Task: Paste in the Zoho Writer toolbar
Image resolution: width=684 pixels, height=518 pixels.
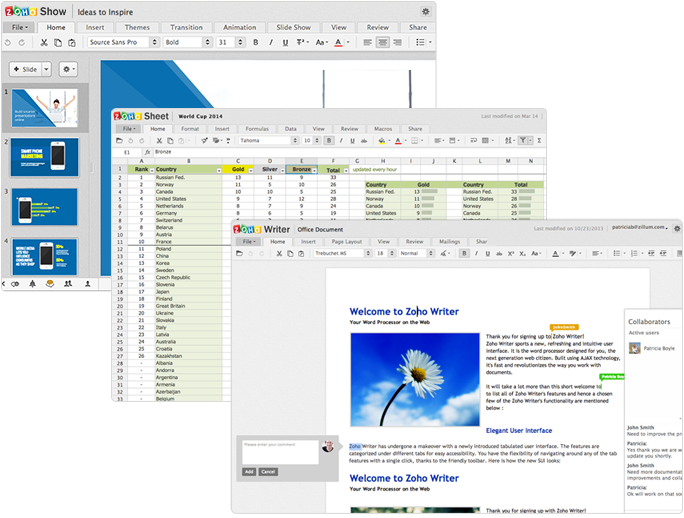Action: click(301, 254)
